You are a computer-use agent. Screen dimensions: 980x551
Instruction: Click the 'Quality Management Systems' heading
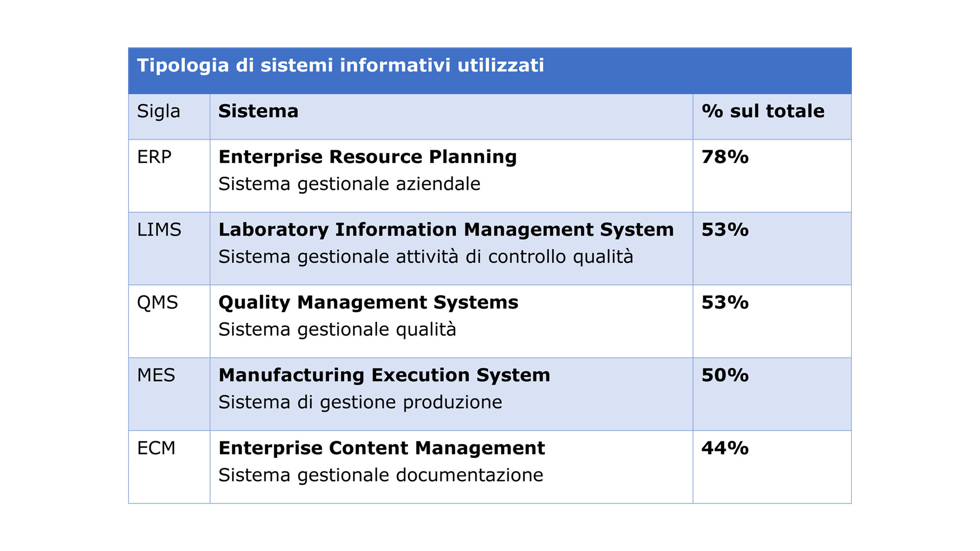point(368,303)
